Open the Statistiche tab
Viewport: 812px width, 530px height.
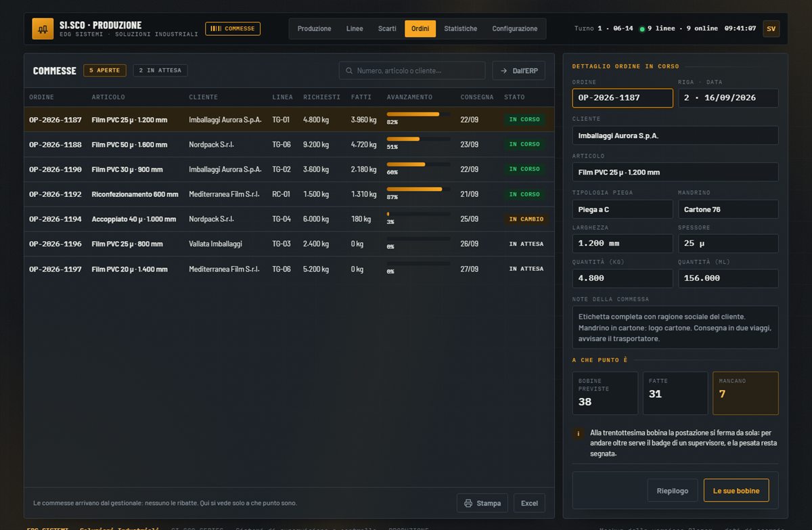click(x=461, y=28)
